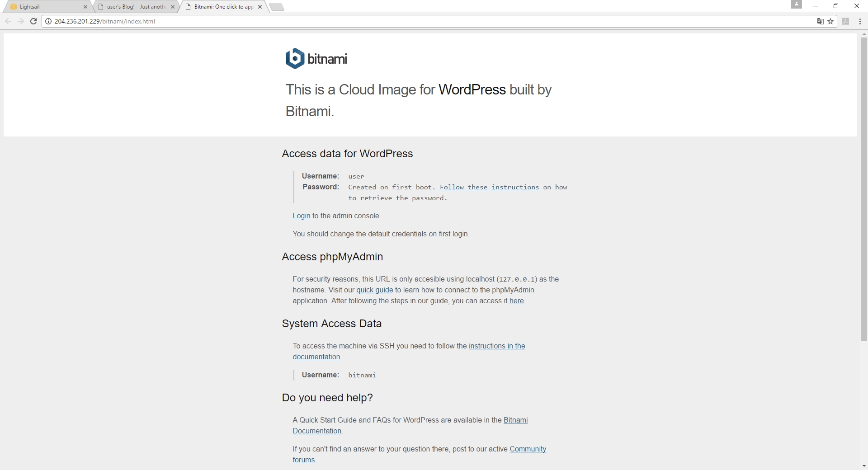Click the 'Password:' label
Viewport: 868px width, 470px height.
tap(321, 187)
